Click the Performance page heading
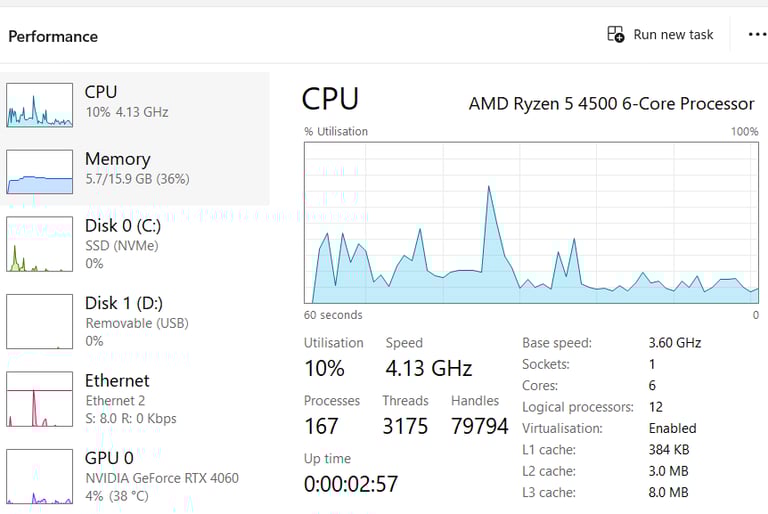Viewport: 768px width, 514px height. tap(53, 36)
